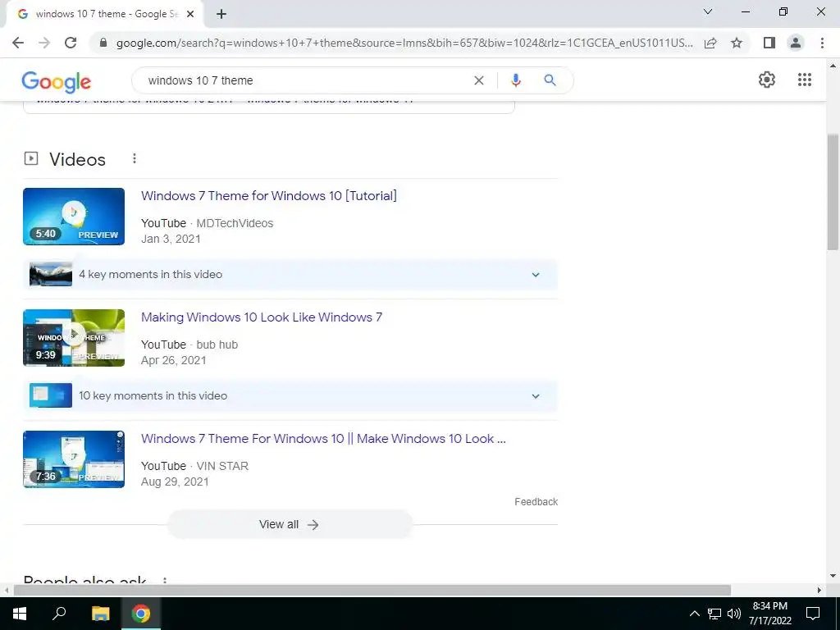Play the 7:36 video thumbnail
This screenshot has height=630, width=840.
(74, 459)
